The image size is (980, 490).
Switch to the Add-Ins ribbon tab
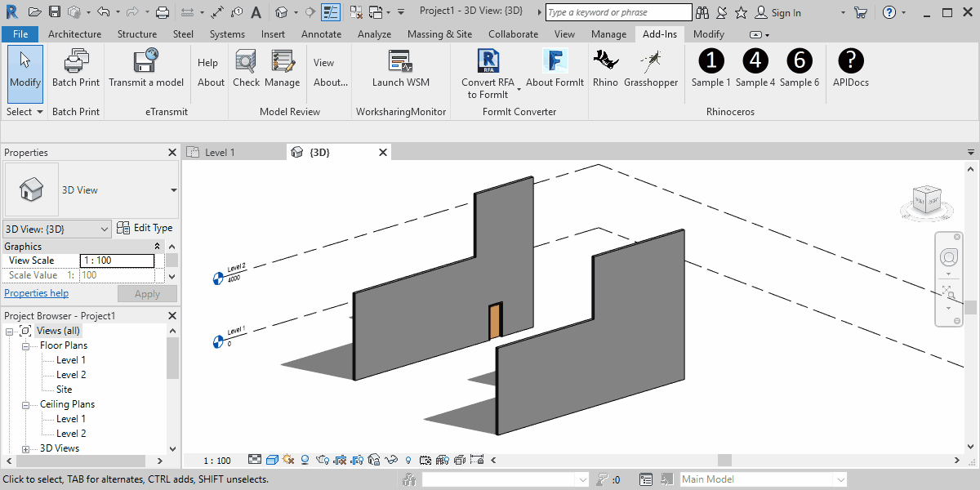tap(659, 33)
